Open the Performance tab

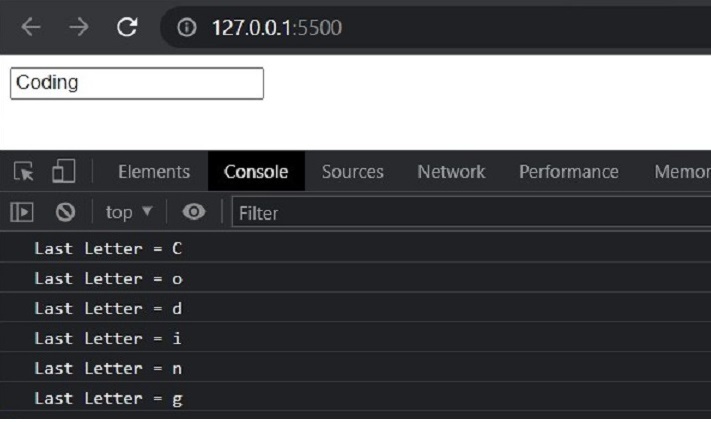[x=568, y=172]
